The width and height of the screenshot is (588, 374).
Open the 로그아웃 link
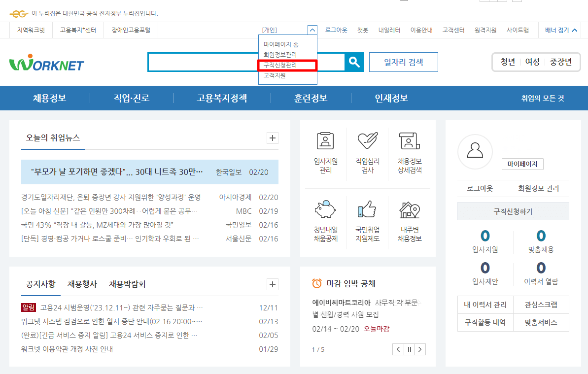(337, 30)
